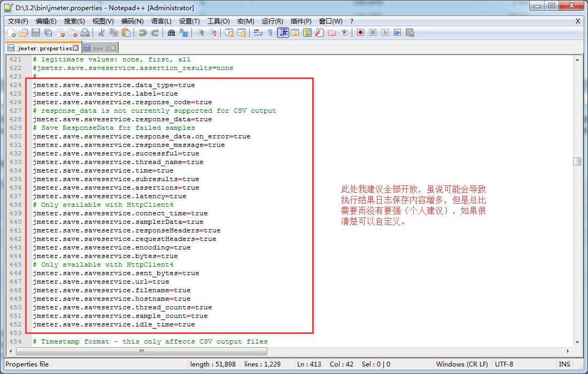
Task: Open the 窗口(W) menu
Action: pyautogui.click(x=330, y=21)
